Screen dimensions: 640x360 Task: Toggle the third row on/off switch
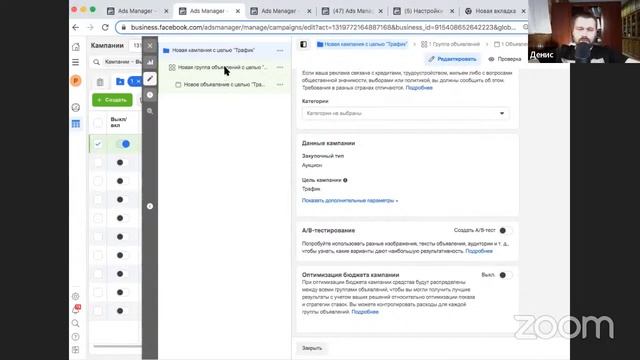(121, 181)
